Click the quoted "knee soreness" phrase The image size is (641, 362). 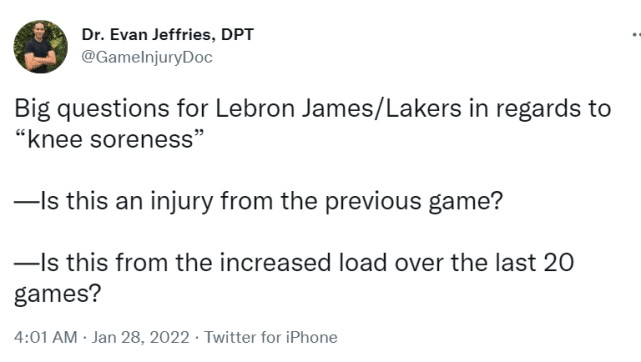click(x=109, y=139)
